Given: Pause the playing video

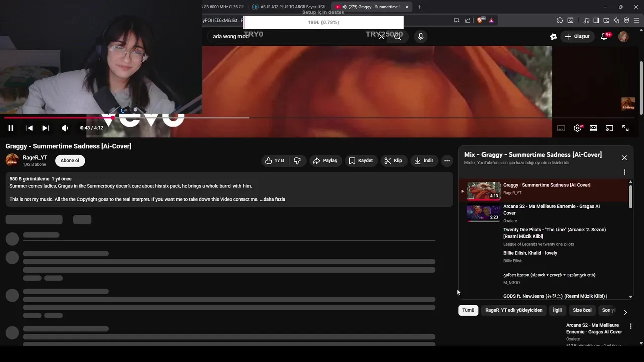Looking at the screenshot, I should tap(11, 128).
